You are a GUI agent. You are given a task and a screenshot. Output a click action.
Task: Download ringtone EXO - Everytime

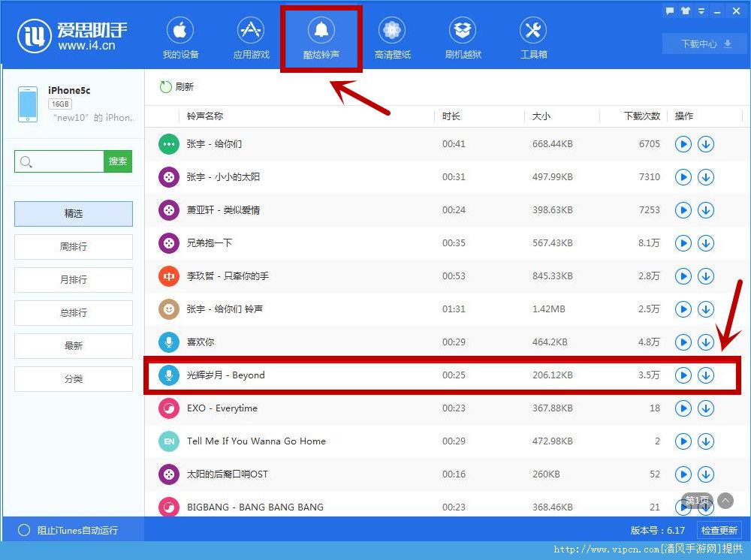coord(705,408)
